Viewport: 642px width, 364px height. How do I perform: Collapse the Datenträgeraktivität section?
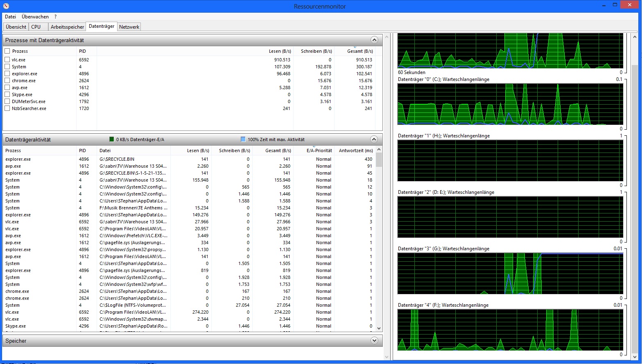[374, 139]
